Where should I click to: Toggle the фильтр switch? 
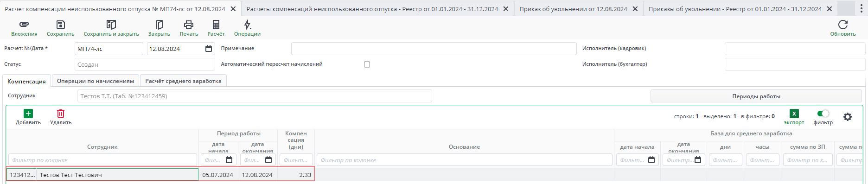[823, 114]
